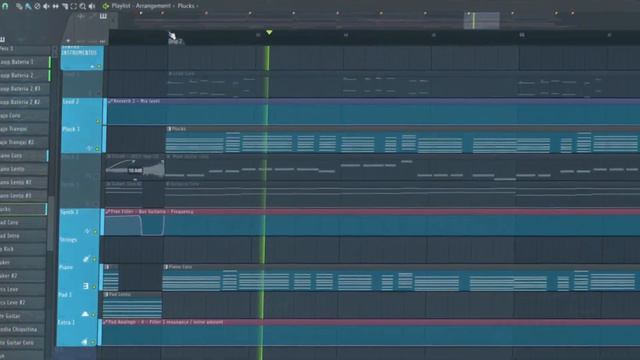The height and width of the screenshot is (360, 640).
Task: Click the piano icon above pattern list
Action: point(2,39)
